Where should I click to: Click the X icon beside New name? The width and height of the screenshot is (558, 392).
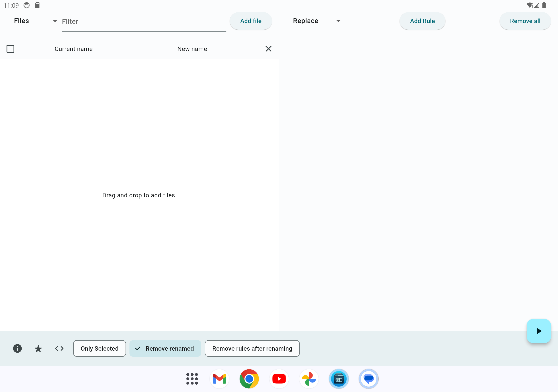pos(268,49)
